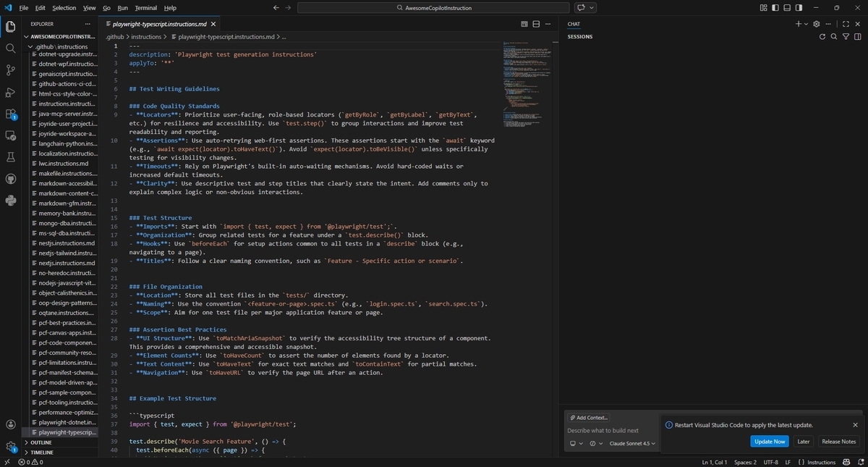Open the Accounts menu icon
The image size is (868, 467).
[x=10, y=425]
